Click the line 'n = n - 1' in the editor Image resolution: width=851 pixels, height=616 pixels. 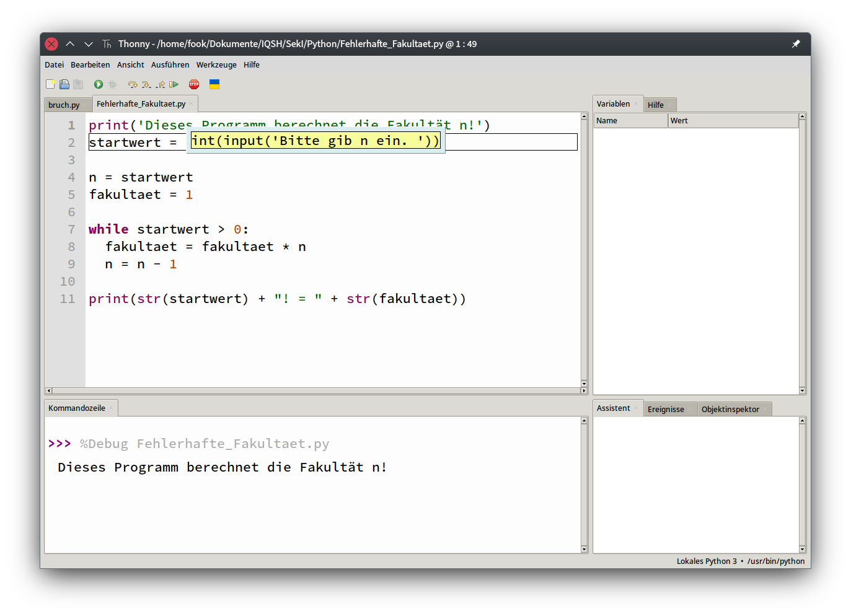click(141, 264)
